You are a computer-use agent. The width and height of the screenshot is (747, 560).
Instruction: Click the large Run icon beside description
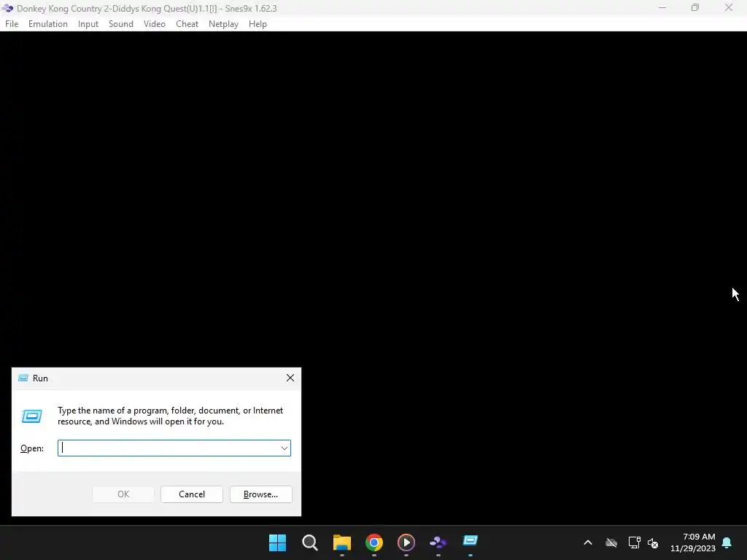click(32, 416)
